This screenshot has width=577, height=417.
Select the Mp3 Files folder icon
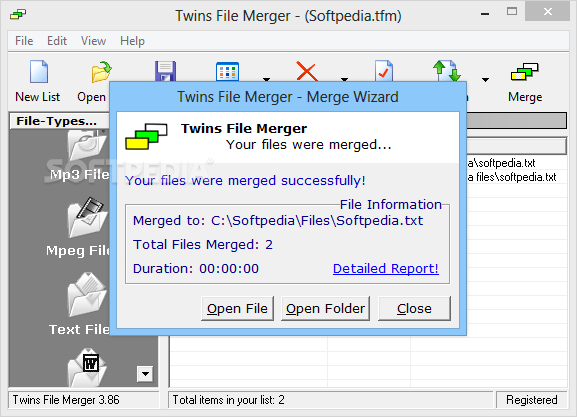pyautogui.click(x=87, y=145)
